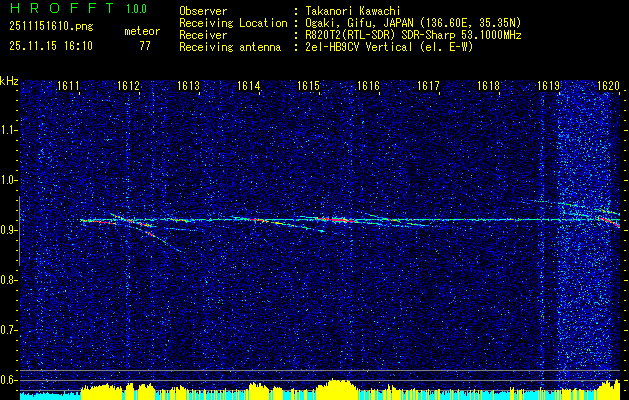Click the 1617 time marker
This screenshot has height=400, width=629.
click(x=428, y=86)
